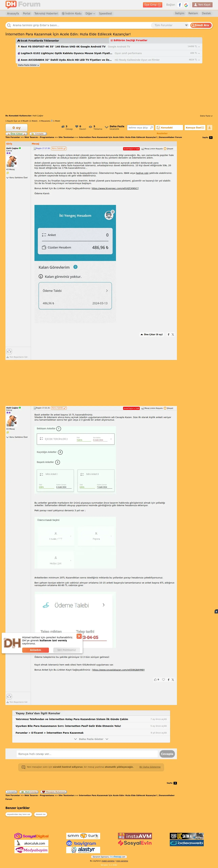Open the Portal menu item
The width and height of the screenshot is (218, 868).
(27, 13)
